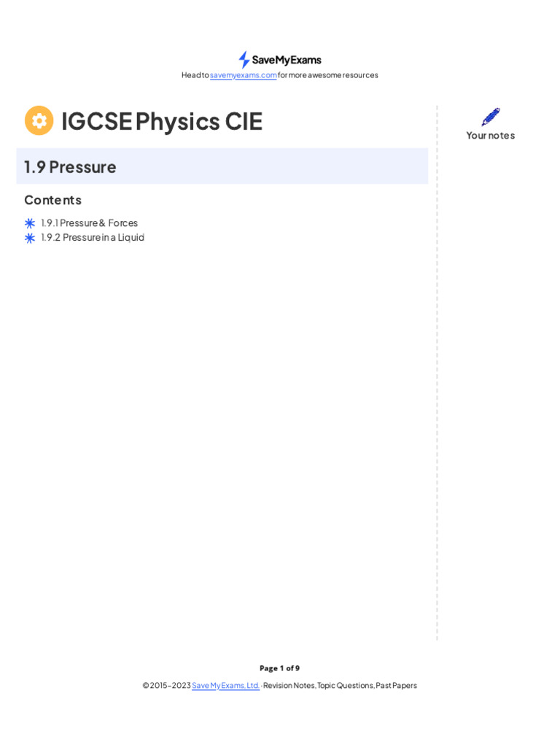Click the Contents heading
560x747 pixels.
click(52, 200)
